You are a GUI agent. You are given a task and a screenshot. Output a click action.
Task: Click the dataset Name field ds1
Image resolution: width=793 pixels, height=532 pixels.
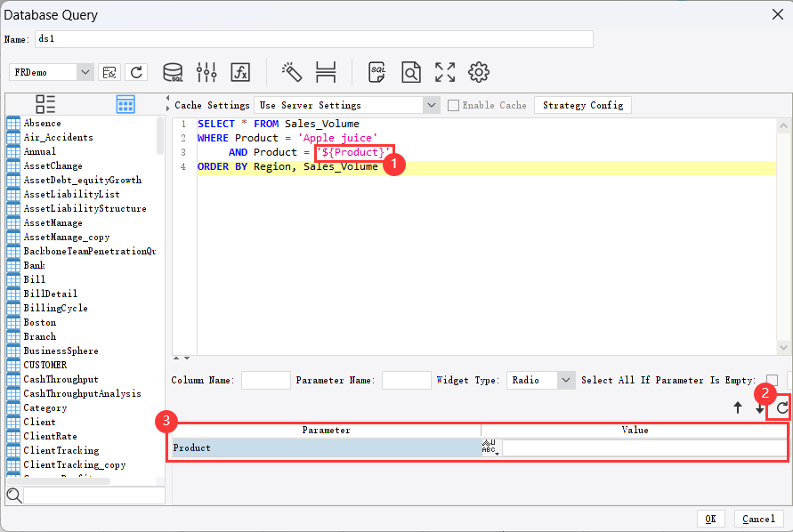[x=313, y=39]
